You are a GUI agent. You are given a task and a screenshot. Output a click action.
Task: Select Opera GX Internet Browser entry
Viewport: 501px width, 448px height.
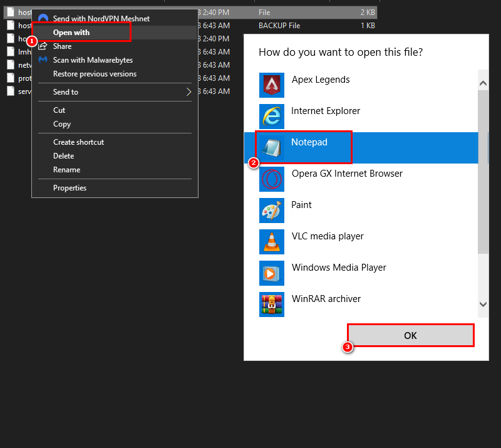[361, 179]
